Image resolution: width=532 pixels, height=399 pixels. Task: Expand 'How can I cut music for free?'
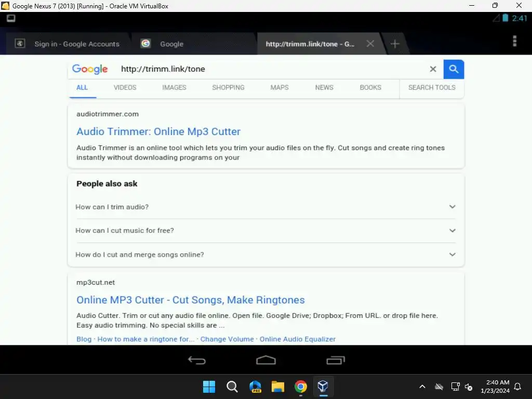[265, 230]
